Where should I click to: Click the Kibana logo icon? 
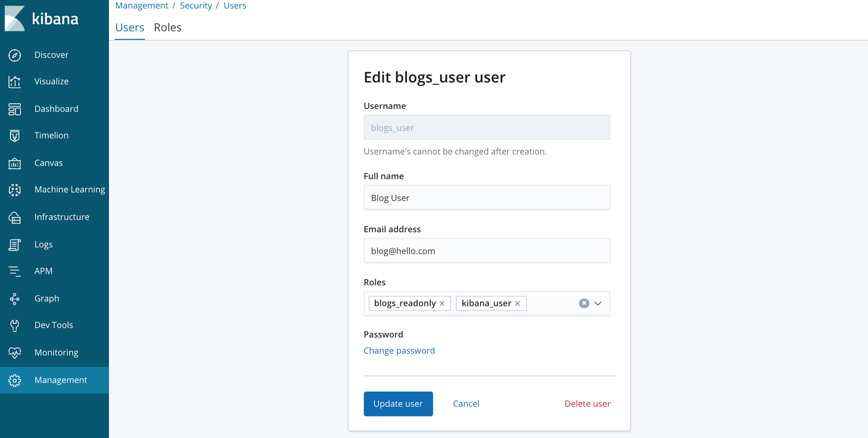click(x=15, y=18)
